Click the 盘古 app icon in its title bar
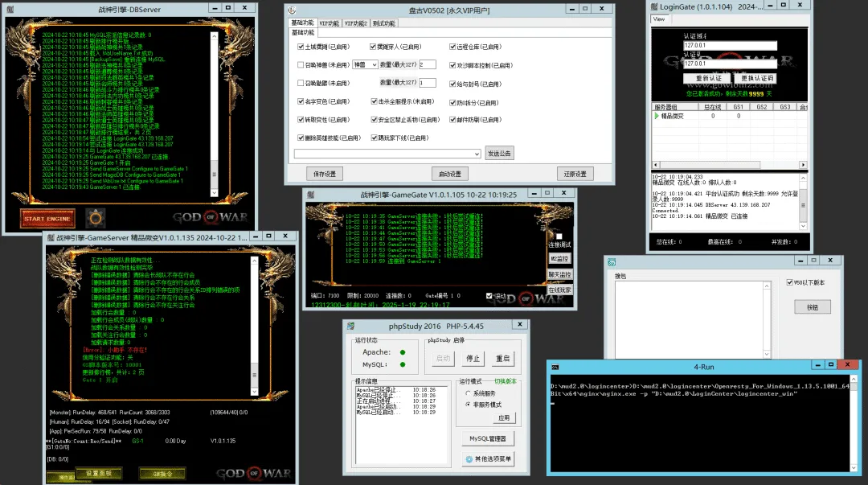The height and width of the screenshot is (485, 868). [x=293, y=10]
